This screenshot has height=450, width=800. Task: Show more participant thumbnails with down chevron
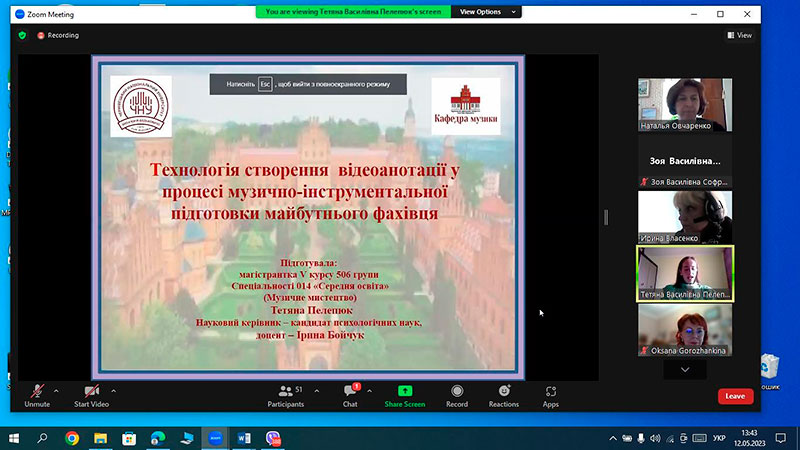point(685,369)
